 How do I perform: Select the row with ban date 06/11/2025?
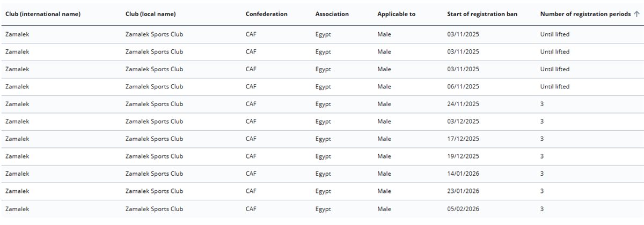pyautogui.click(x=322, y=87)
